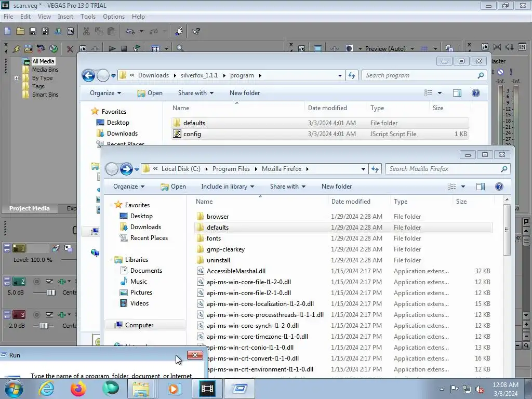Image resolution: width=532 pixels, height=399 pixels.
Task: Open Mixing Console icon in Master toolbar
Action: (x=522, y=47)
